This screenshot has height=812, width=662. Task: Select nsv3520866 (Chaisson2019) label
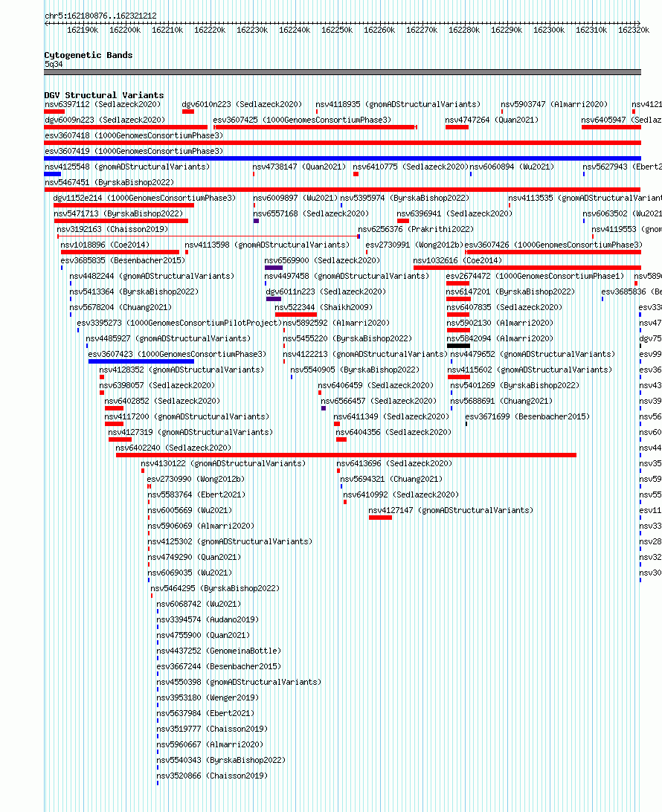pos(213,776)
